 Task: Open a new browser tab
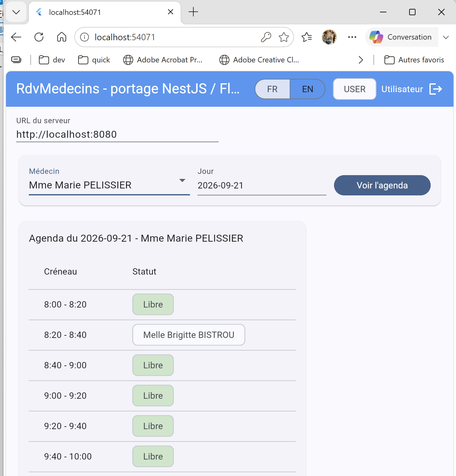click(193, 12)
